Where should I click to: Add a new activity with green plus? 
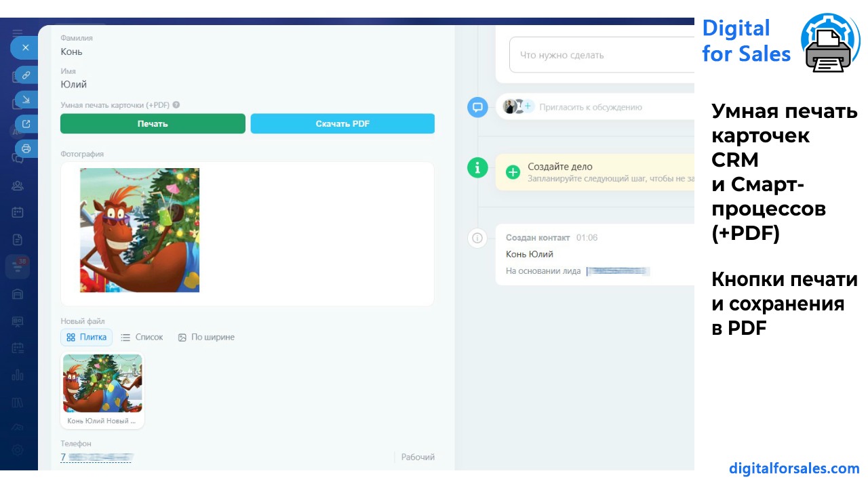tap(513, 172)
